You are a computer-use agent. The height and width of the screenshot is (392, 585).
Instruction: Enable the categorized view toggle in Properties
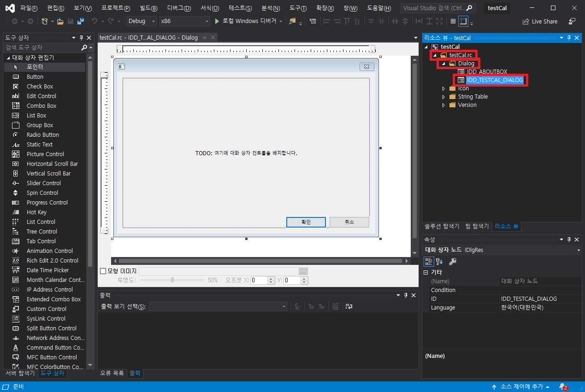point(429,262)
